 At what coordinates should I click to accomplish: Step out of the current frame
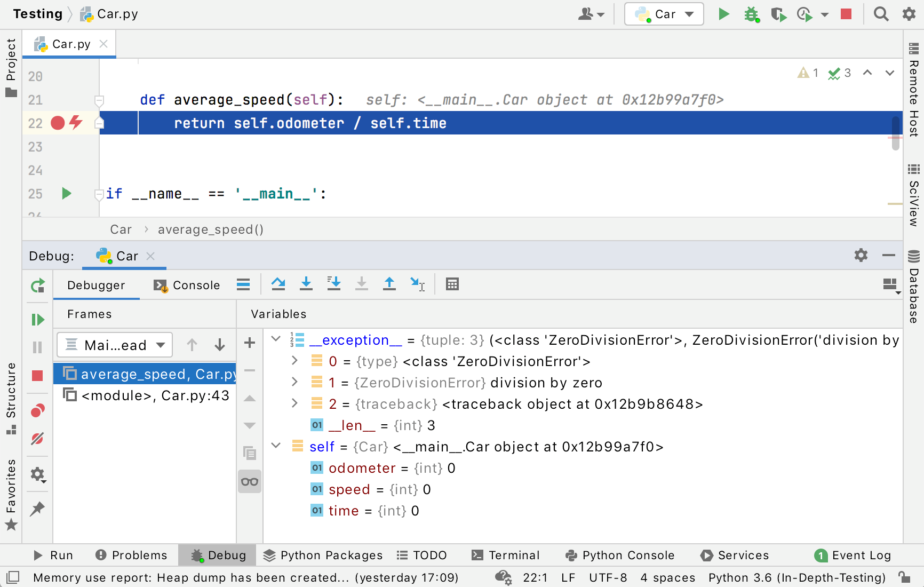[x=390, y=284]
